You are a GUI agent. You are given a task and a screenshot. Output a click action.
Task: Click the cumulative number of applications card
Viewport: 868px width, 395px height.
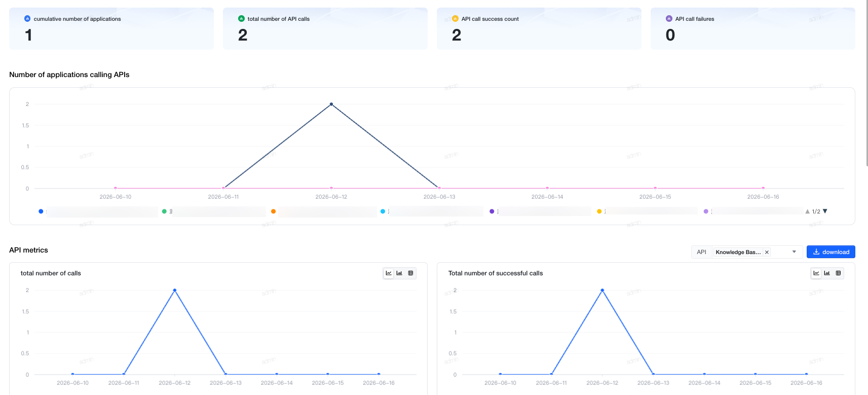tap(111, 28)
